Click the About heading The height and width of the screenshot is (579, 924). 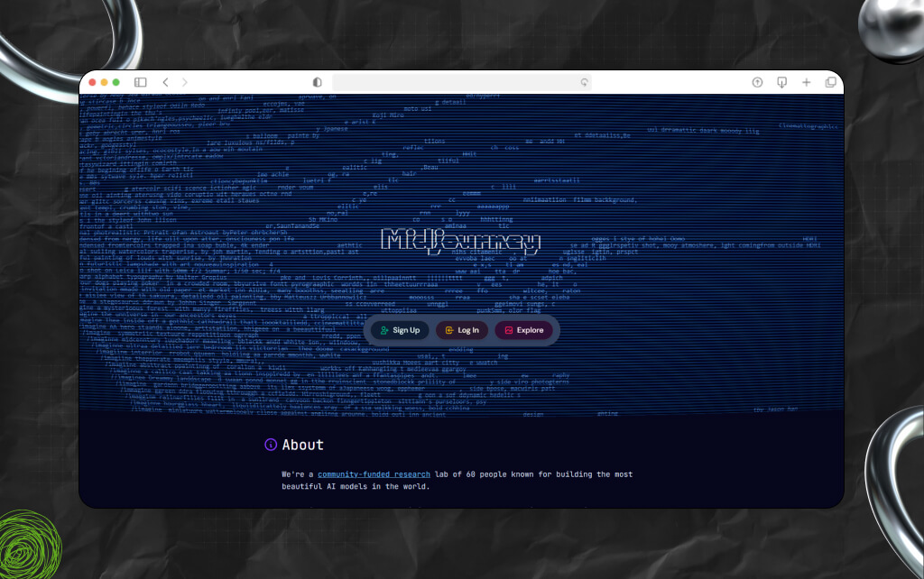[303, 445]
